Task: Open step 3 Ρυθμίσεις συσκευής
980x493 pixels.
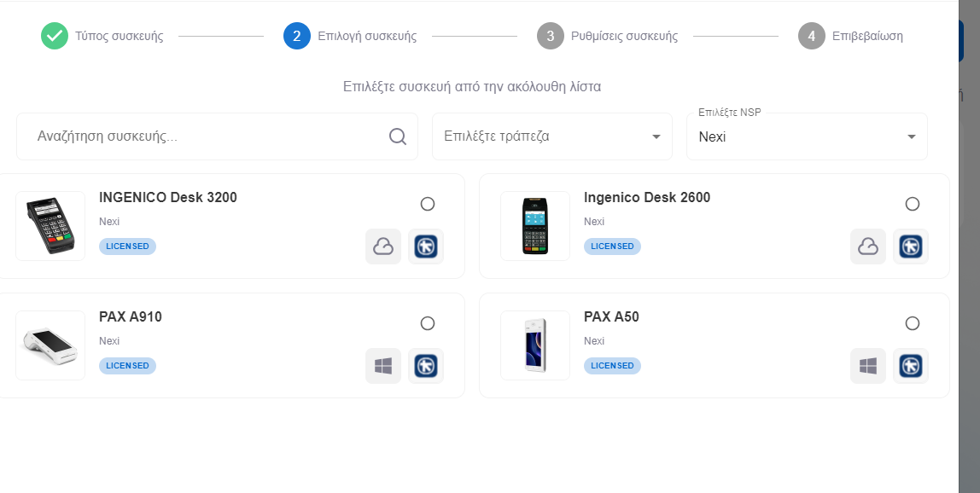Action: tap(608, 36)
